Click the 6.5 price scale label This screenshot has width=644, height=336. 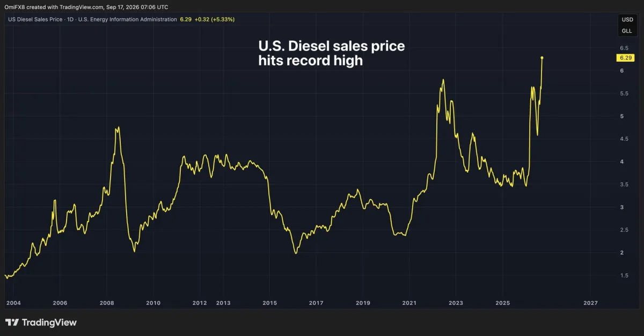(625, 48)
